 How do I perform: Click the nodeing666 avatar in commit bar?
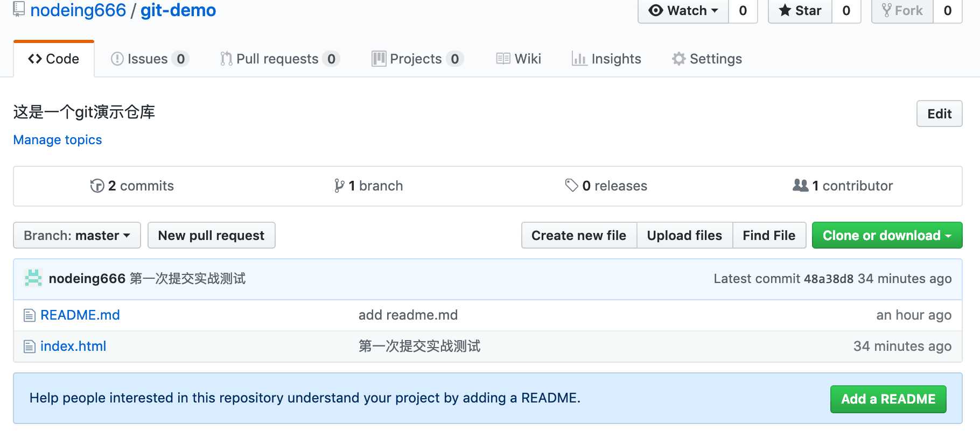(33, 278)
